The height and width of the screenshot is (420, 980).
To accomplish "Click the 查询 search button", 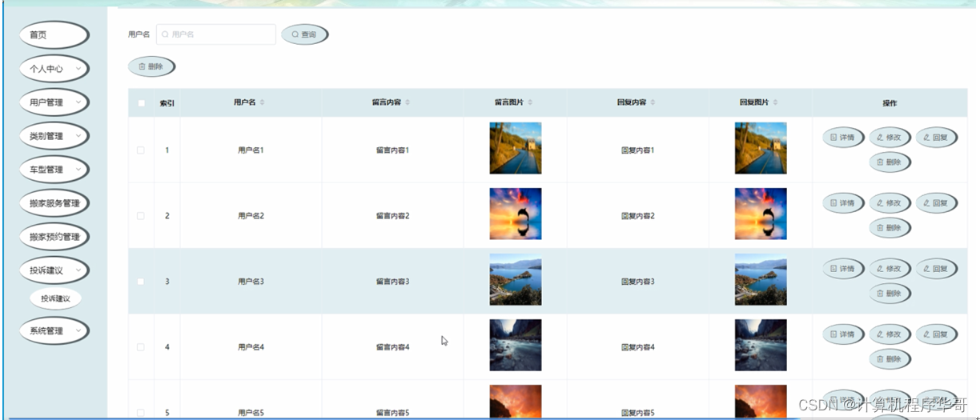I will click(x=304, y=34).
